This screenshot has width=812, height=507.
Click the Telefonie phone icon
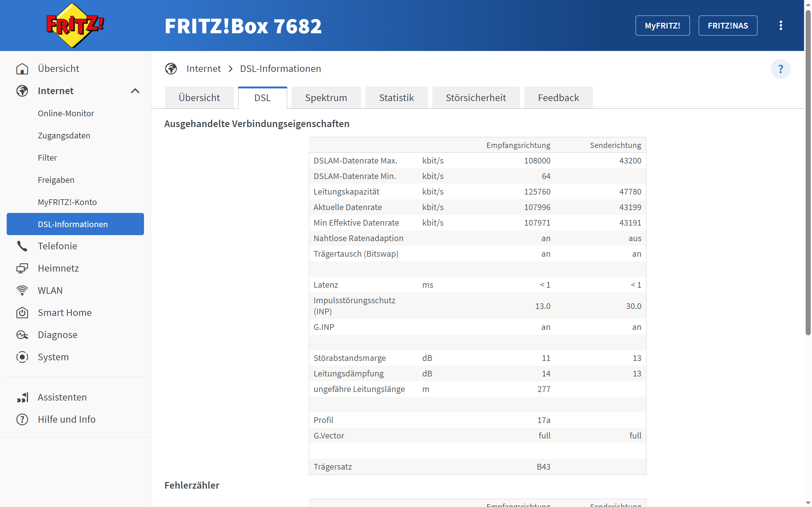pos(22,246)
